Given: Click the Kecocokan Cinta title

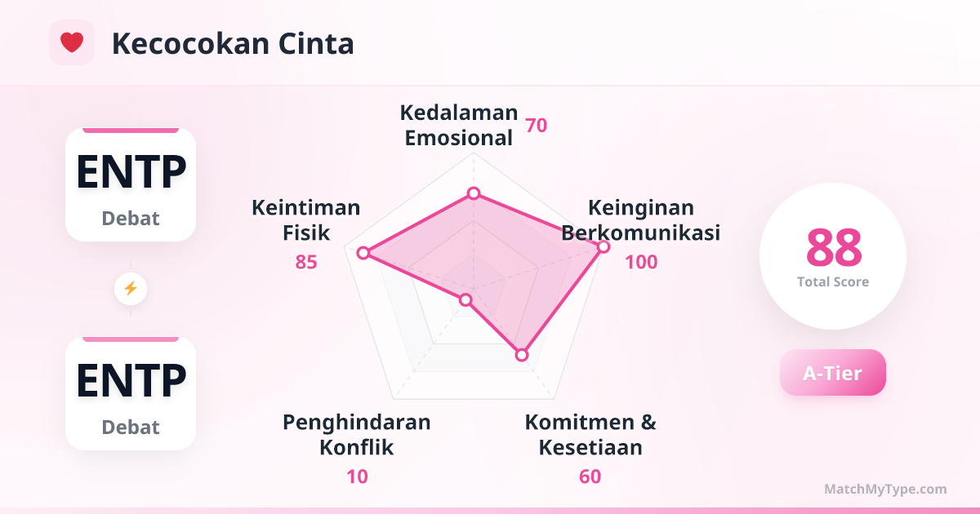Looking at the screenshot, I should pyautogui.click(x=233, y=43).
